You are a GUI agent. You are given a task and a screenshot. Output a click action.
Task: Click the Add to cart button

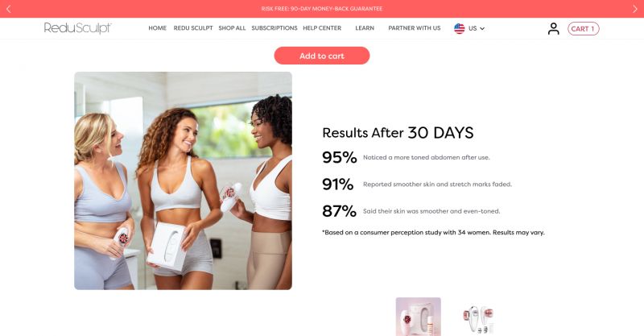321,56
